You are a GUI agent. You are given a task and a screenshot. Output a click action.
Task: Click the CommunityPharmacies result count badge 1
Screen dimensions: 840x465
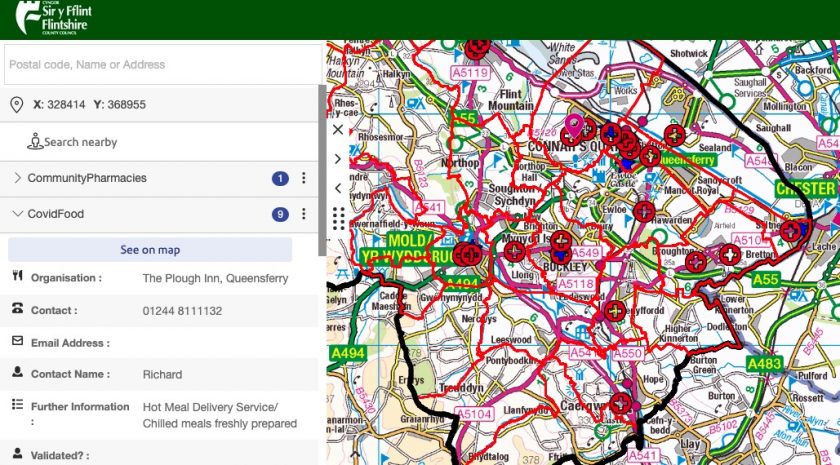pyautogui.click(x=280, y=178)
